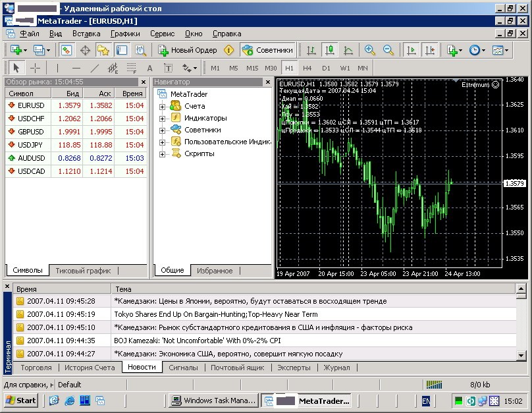Click the EN language indicator in taskbar
This screenshot has height=413, width=532.
point(426,401)
